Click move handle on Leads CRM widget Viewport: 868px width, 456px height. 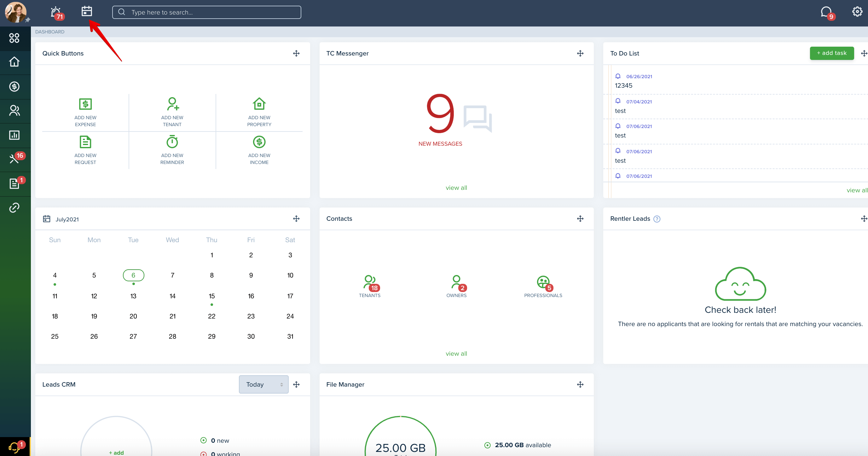pos(296,384)
